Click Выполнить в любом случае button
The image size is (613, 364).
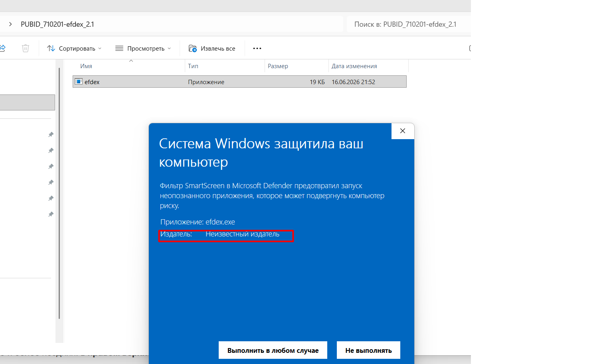pos(273,350)
